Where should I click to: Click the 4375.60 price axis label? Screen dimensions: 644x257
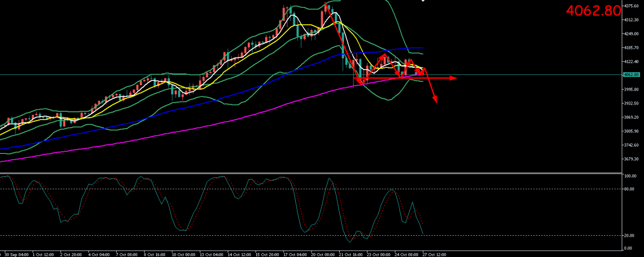tap(632, 6)
